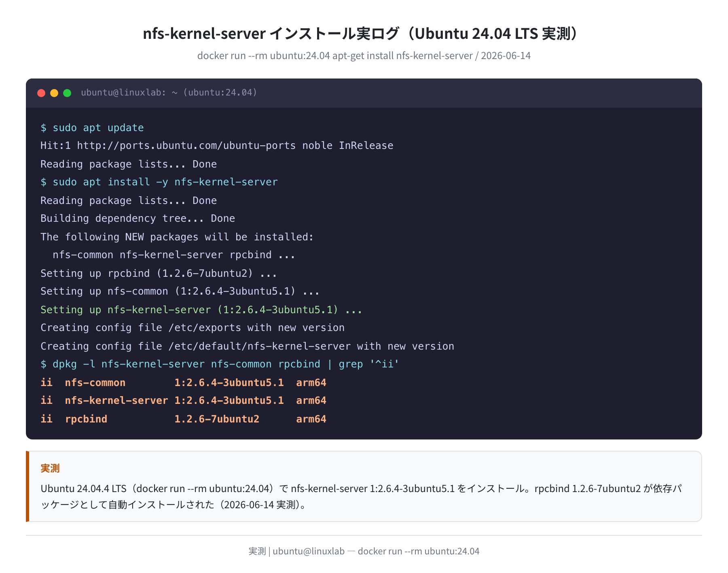The width and height of the screenshot is (728, 573).
Task: Click the dpkg row 'ii rpcbind 1.2.6-7ubuntu2 arm64'
Action: click(183, 419)
